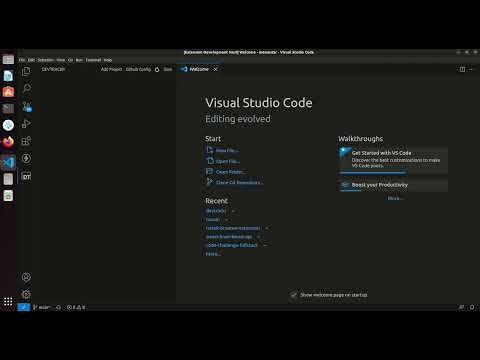Open Get Started with VS Code walkthrough
The height and width of the screenshot is (360, 480).
click(x=393, y=161)
